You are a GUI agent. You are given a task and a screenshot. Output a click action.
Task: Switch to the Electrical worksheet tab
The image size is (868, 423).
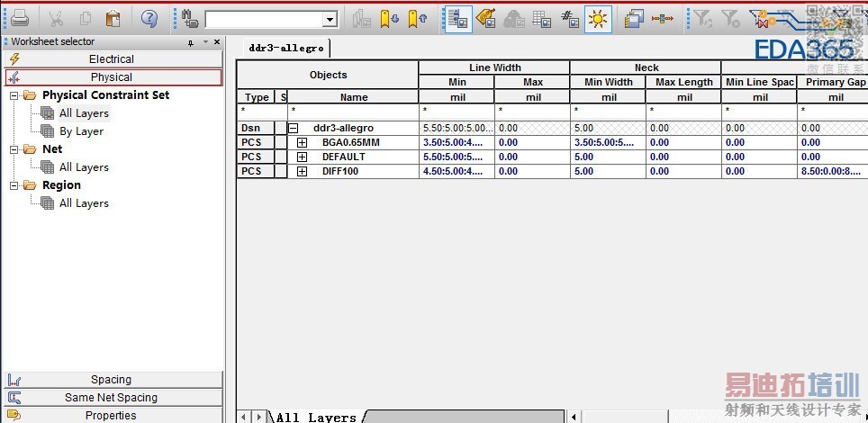[113, 59]
